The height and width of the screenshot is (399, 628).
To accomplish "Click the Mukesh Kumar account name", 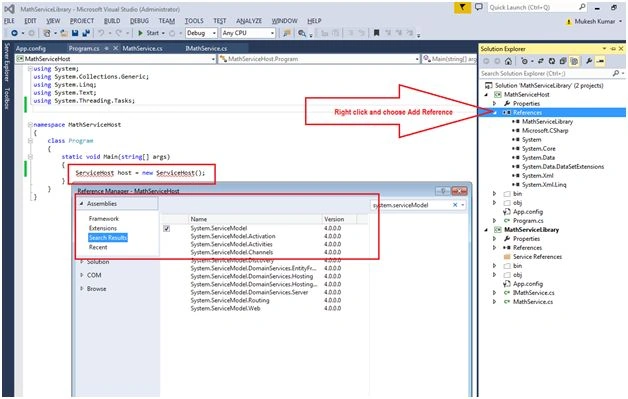I will (594, 21).
